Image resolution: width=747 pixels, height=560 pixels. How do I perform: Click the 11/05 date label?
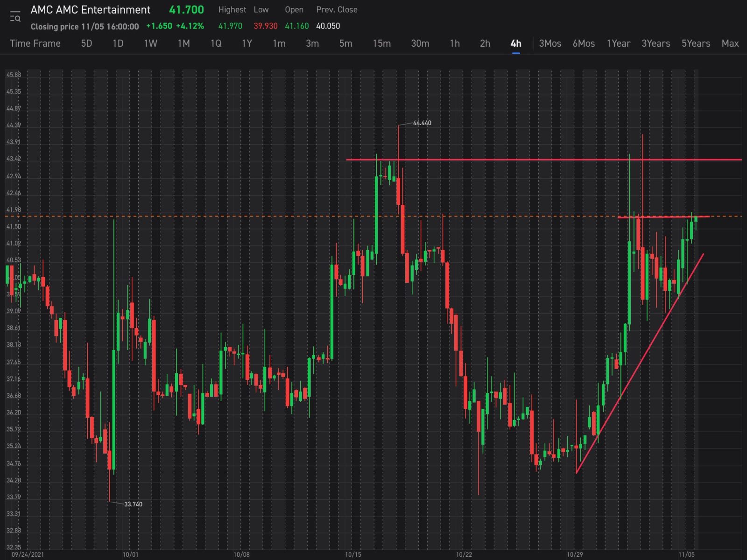(x=686, y=554)
